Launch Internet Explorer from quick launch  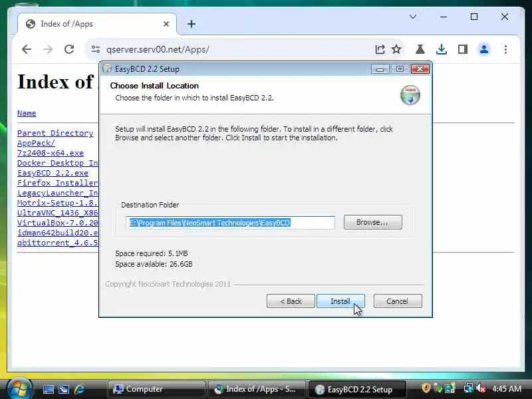pos(79,389)
